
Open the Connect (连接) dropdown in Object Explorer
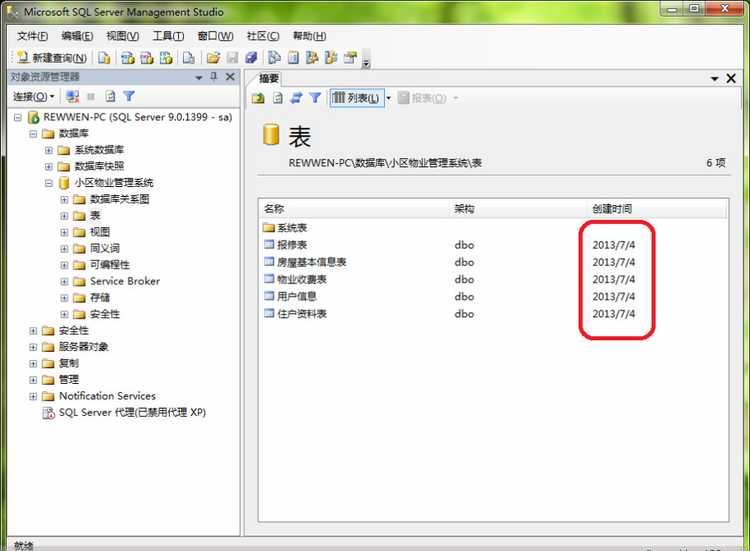(x=33, y=97)
